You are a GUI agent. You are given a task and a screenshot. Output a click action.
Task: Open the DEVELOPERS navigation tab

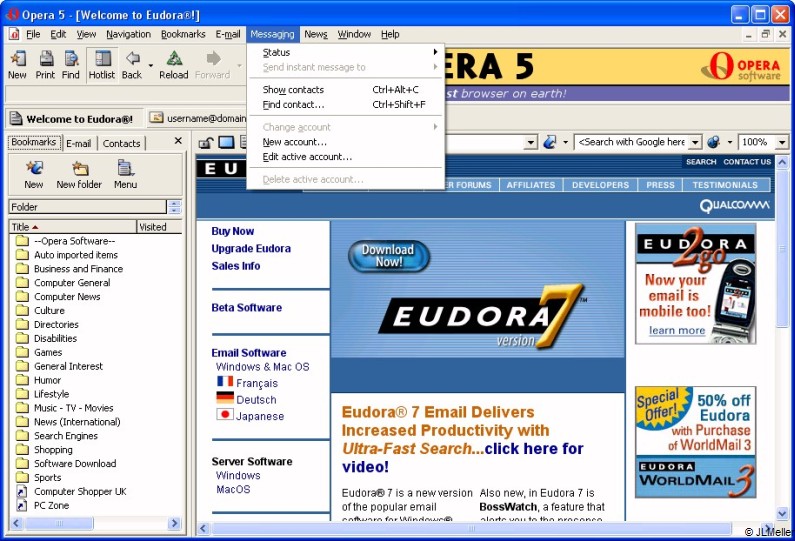(600, 185)
